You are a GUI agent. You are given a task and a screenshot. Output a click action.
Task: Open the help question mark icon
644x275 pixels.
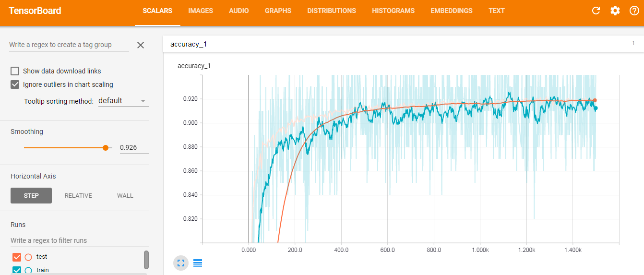click(x=634, y=11)
